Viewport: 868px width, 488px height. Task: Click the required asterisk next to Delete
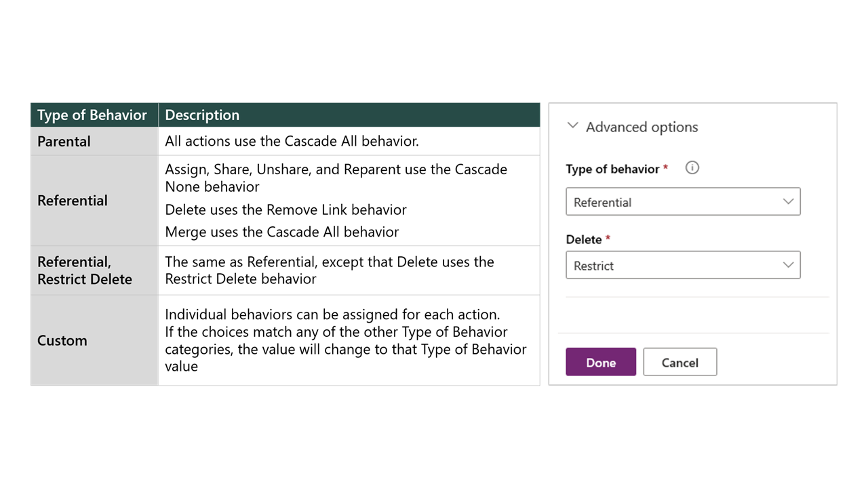pos(608,239)
